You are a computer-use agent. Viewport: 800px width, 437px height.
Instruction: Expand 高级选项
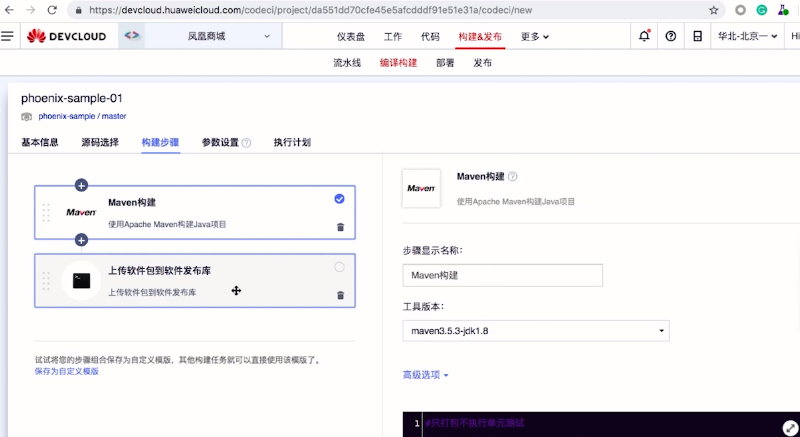pyautogui.click(x=426, y=375)
